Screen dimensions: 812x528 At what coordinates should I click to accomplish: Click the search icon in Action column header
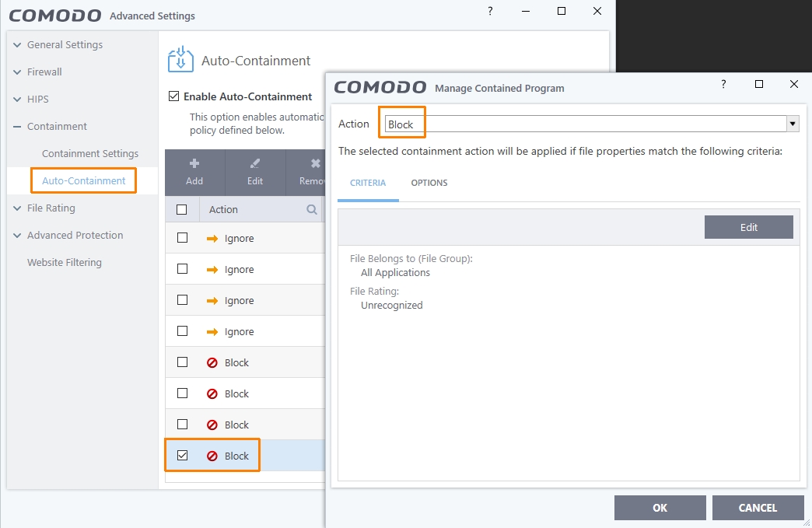(x=312, y=210)
